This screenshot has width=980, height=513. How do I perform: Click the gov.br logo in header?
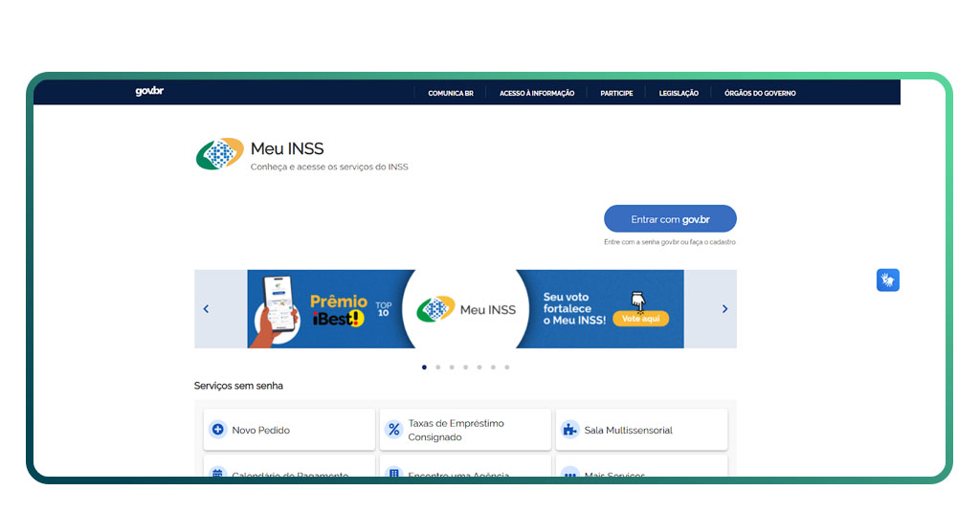point(149,92)
